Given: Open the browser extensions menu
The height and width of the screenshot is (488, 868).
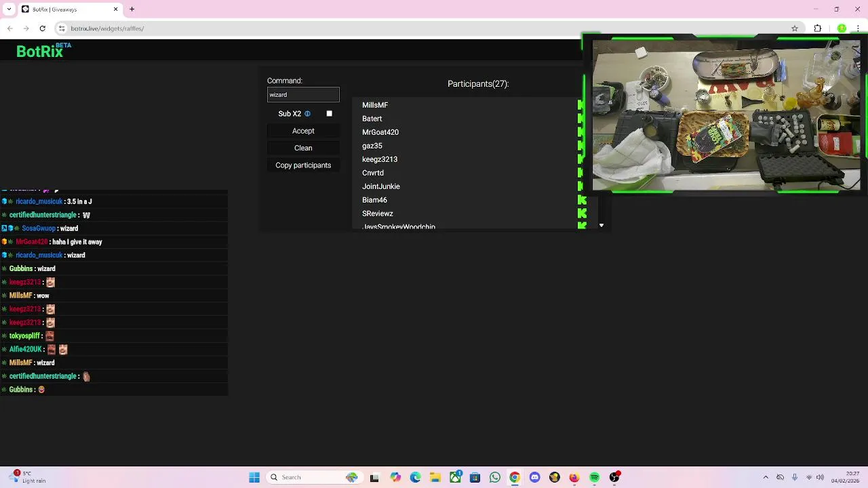Looking at the screenshot, I should pos(818,28).
